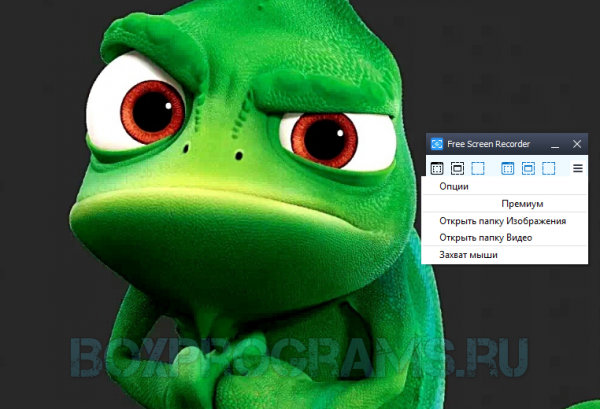
Task: Open the Опции menu entry
Action: click(x=505, y=186)
